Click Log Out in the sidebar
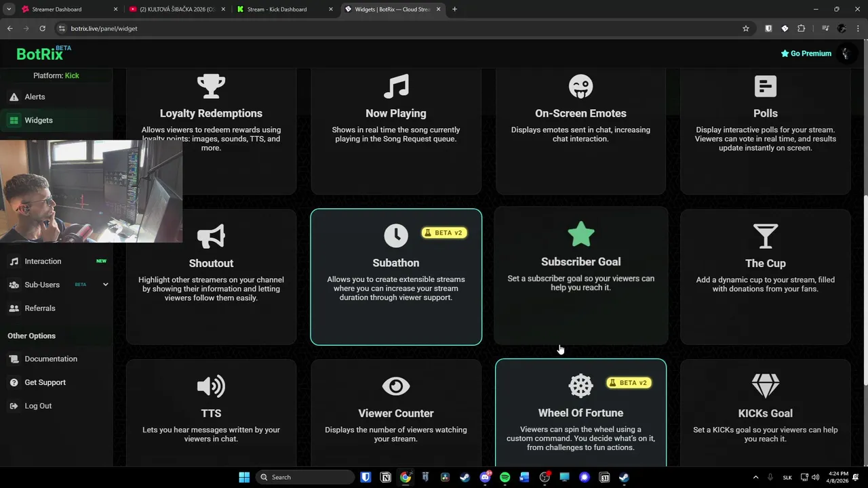Viewport: 868px width, 488px height. pyautogui.click(x=38, y=406)
